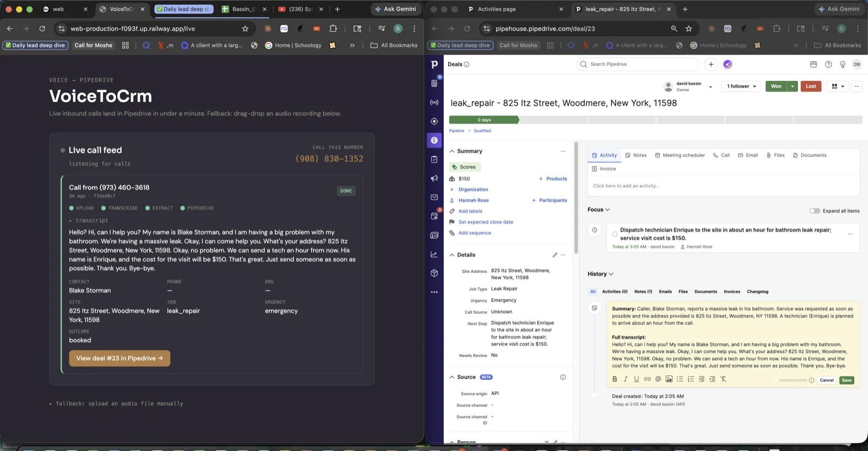Cancel the note edit
Viewport: 868px width, 451px height.
(x=826, y=380)
